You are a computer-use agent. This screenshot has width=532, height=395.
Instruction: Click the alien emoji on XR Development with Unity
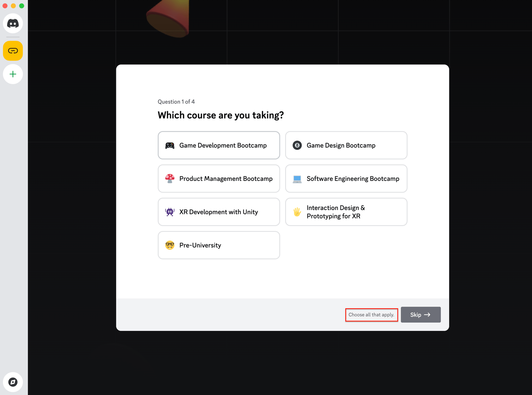point(170,212)
